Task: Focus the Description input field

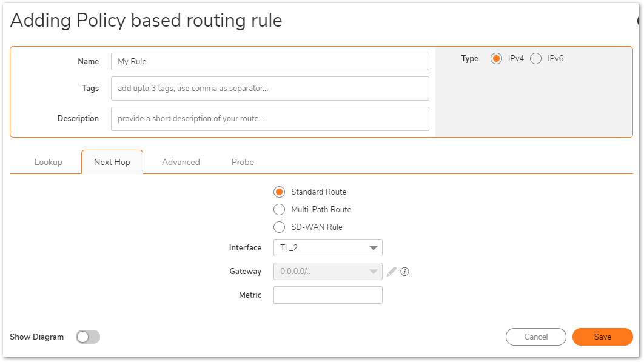Action: [x=270, y=119]
